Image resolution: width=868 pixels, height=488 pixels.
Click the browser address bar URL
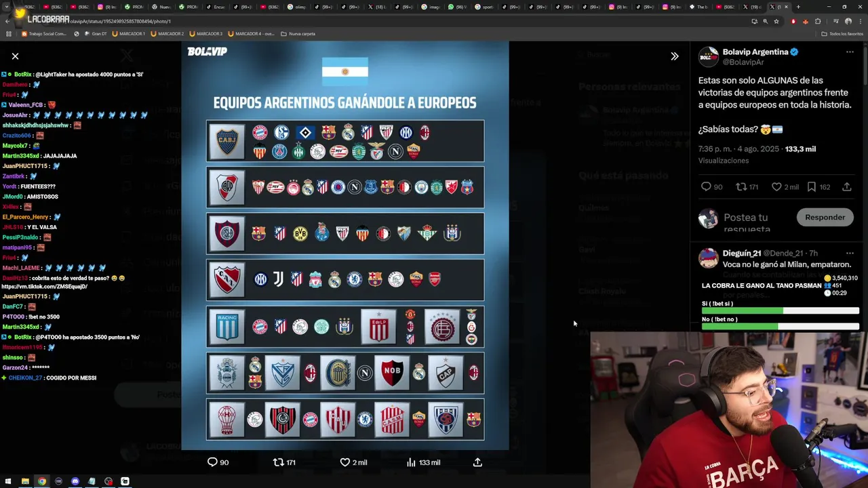121,21
